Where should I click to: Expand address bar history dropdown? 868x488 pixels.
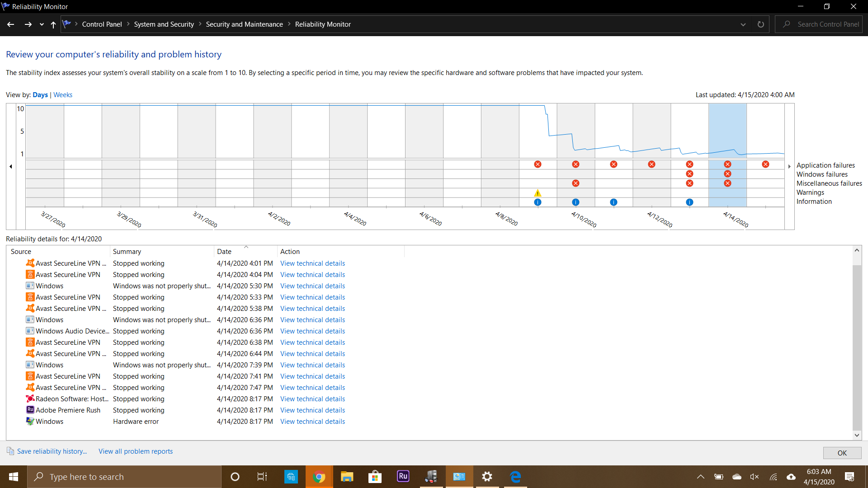click(743, 24)
